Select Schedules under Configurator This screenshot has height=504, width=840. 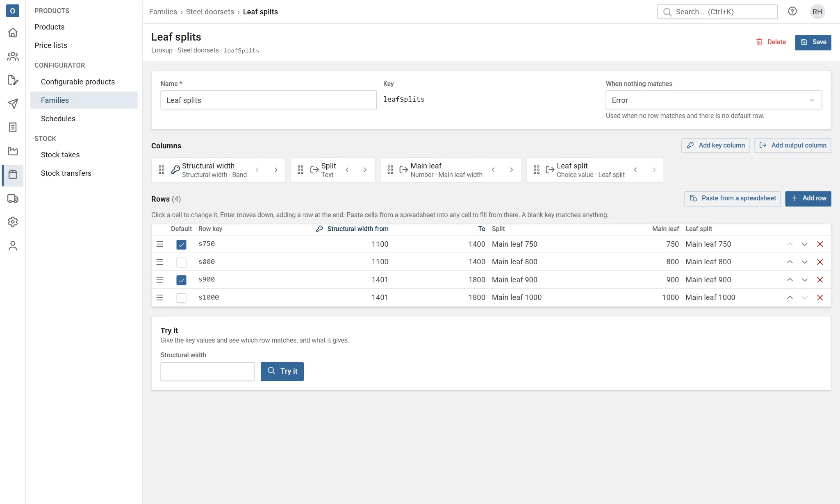pyautogui.click(x=58, y=118)
